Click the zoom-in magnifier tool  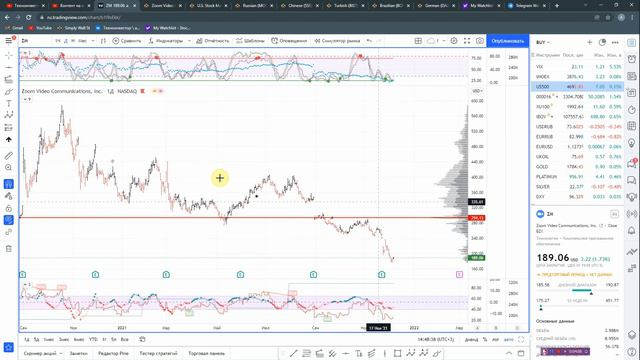pos(9,167)
